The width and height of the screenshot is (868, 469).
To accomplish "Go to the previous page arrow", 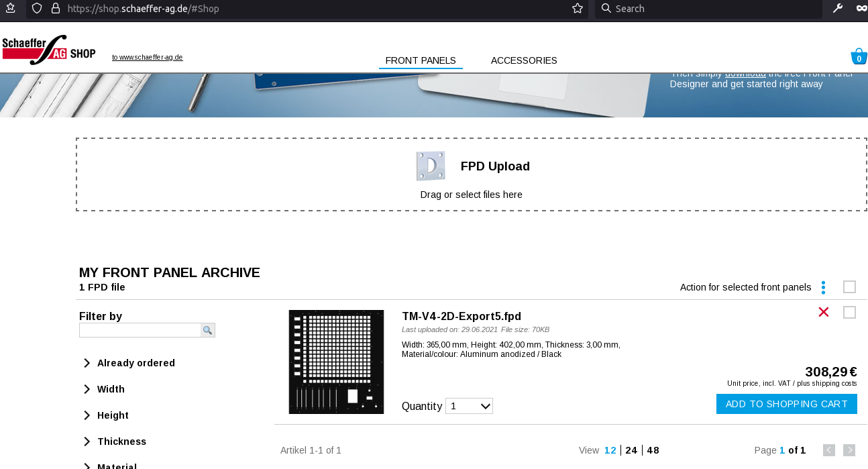I will click(829, 450).
